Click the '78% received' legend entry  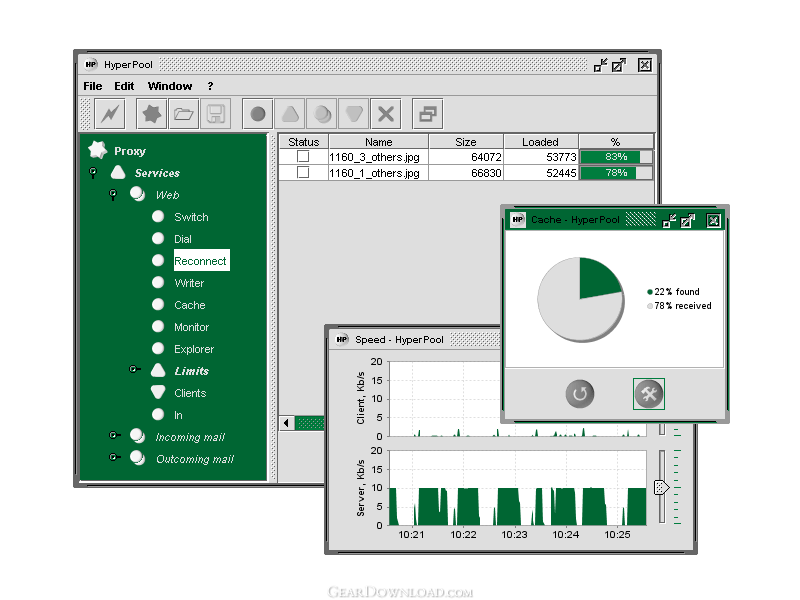point(679,306)
